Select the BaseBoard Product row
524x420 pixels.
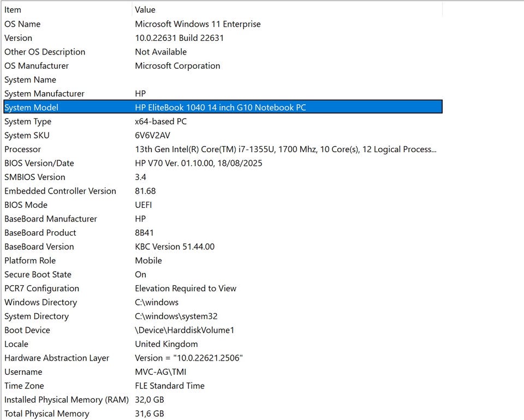click(223, 233)
